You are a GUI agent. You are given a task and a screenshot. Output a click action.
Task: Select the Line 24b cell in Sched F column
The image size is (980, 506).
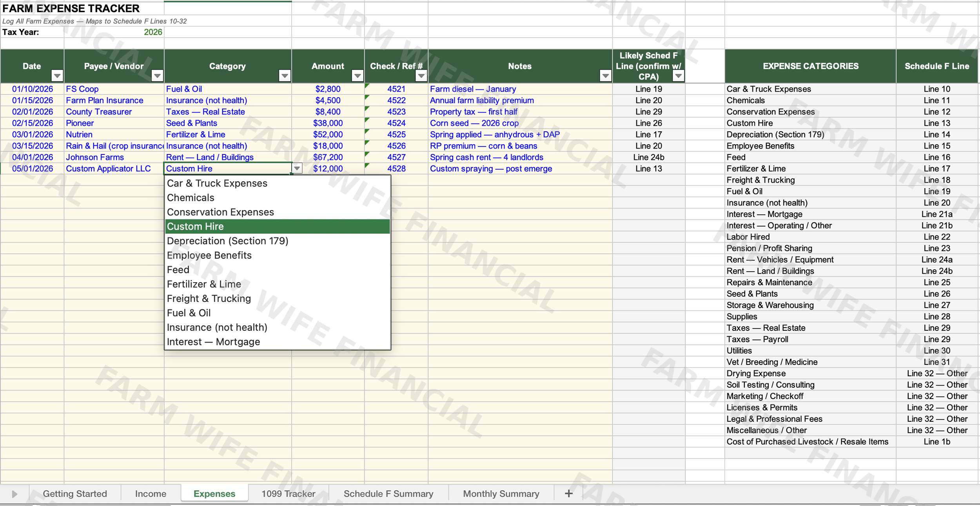coord(649,157)
